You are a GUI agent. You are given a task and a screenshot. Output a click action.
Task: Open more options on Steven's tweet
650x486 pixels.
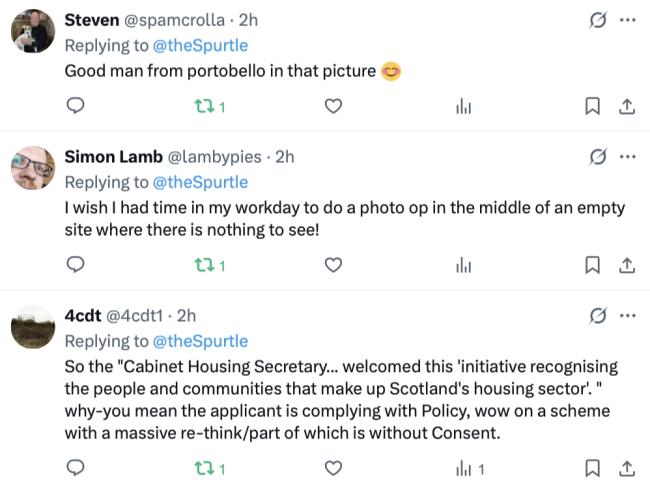tap(627, 20)
